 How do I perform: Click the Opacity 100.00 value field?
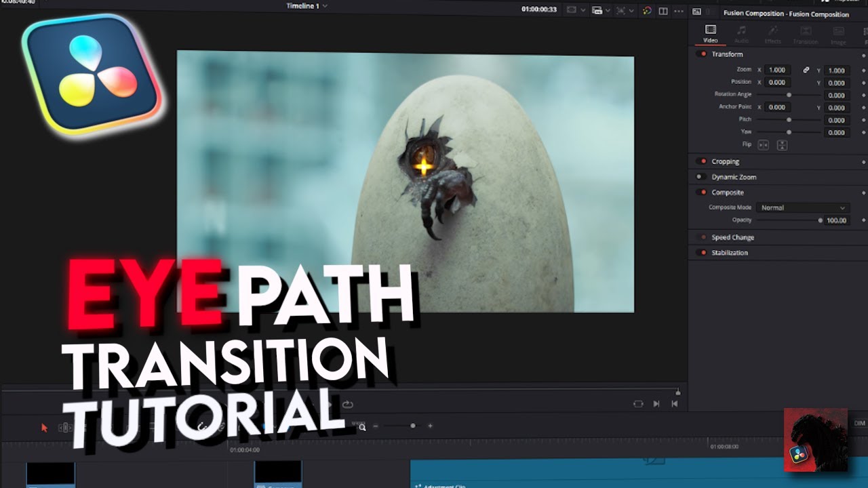click(837, 220)
